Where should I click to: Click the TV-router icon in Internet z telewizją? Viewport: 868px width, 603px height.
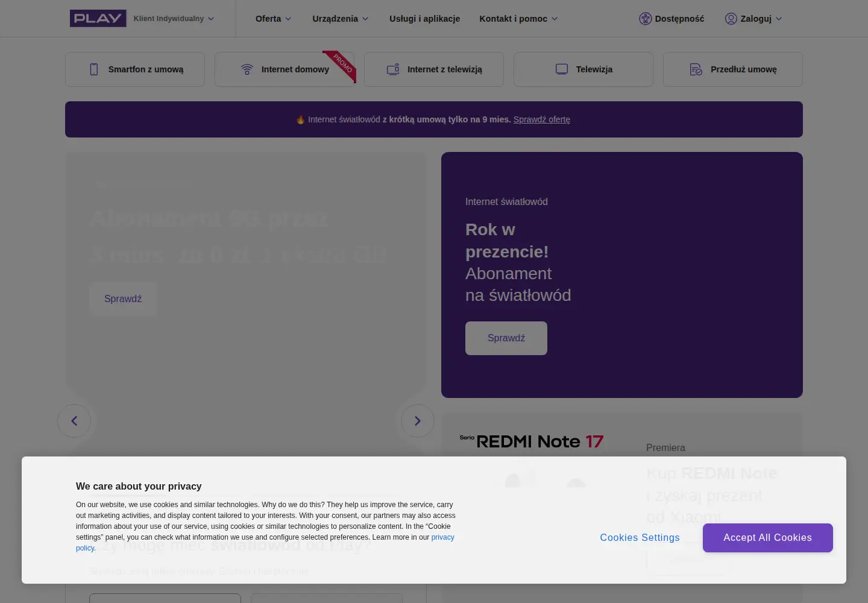393,69
